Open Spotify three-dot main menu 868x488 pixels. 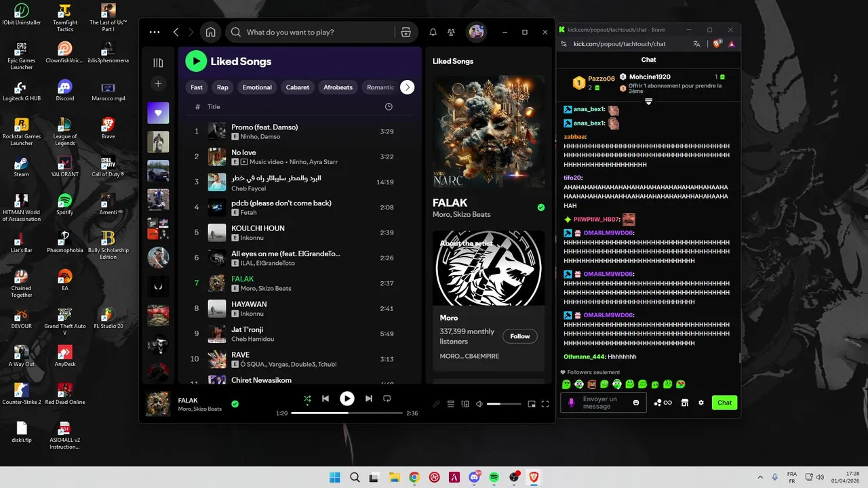point(155,32)
